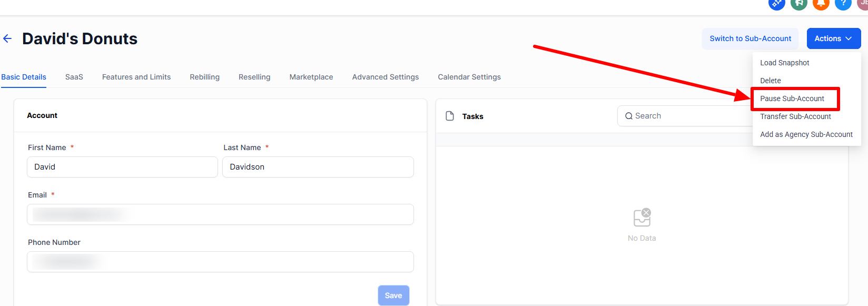868x306 pixels.
Task: Switch to the Rebilling tab
Action: click(x=205, y=77)
